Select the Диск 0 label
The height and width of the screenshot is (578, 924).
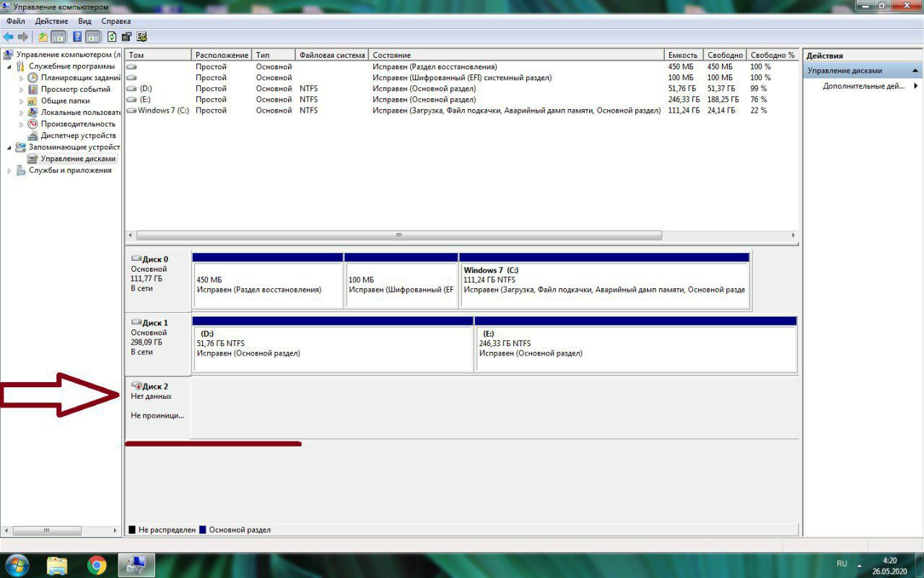tap(155, 259)
